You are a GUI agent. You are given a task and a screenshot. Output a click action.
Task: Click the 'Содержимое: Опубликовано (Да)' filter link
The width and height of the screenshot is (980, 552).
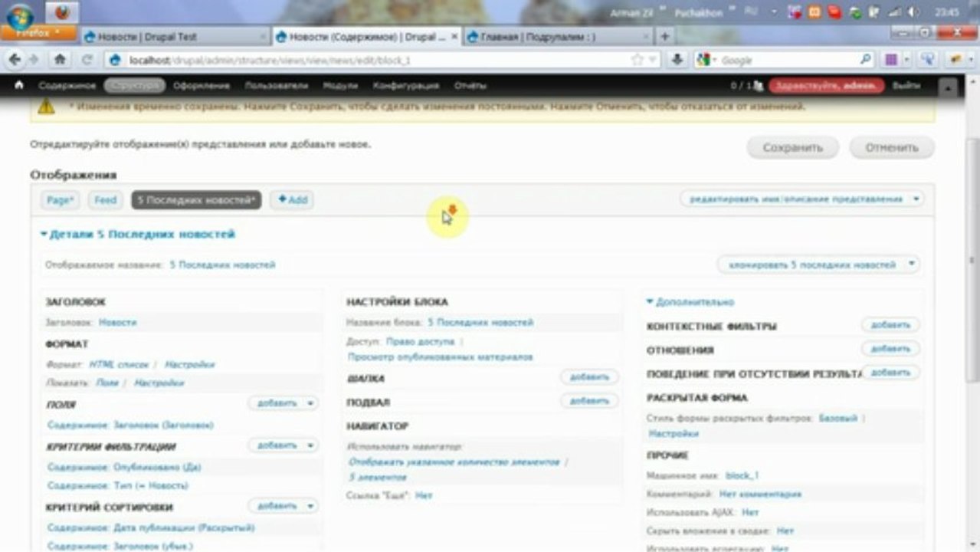(x=124, y=467)
